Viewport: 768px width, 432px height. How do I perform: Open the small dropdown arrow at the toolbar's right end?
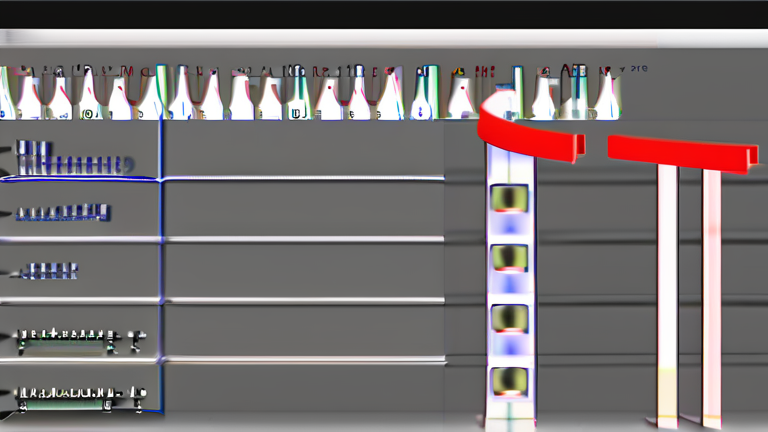pos(623,70)
